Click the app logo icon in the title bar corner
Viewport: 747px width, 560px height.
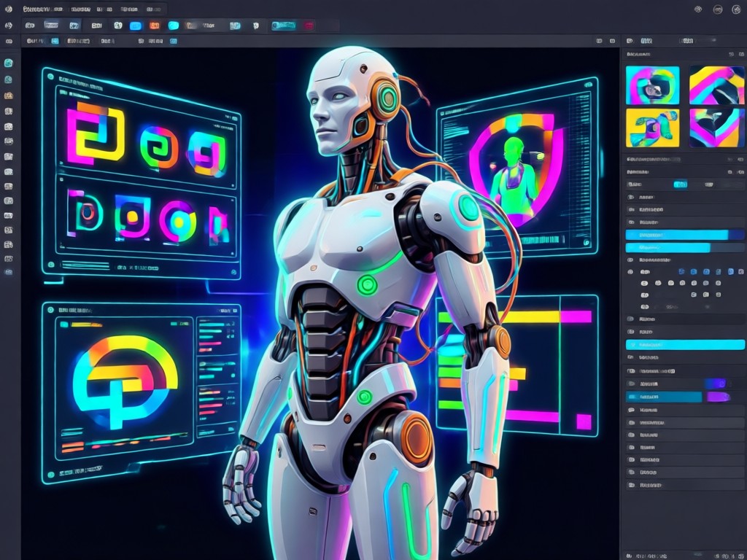coord(8,9)
